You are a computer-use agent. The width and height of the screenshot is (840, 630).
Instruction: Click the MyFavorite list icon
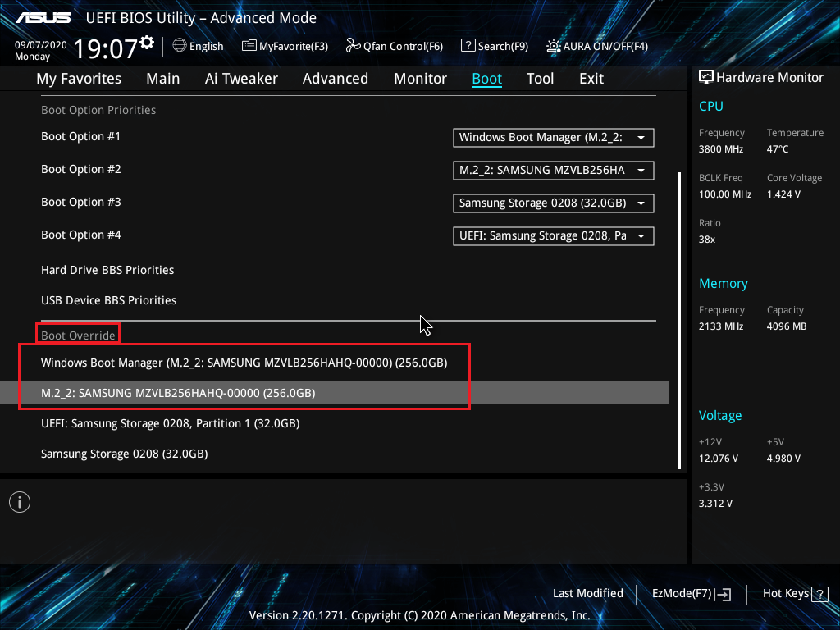(249, 46)
